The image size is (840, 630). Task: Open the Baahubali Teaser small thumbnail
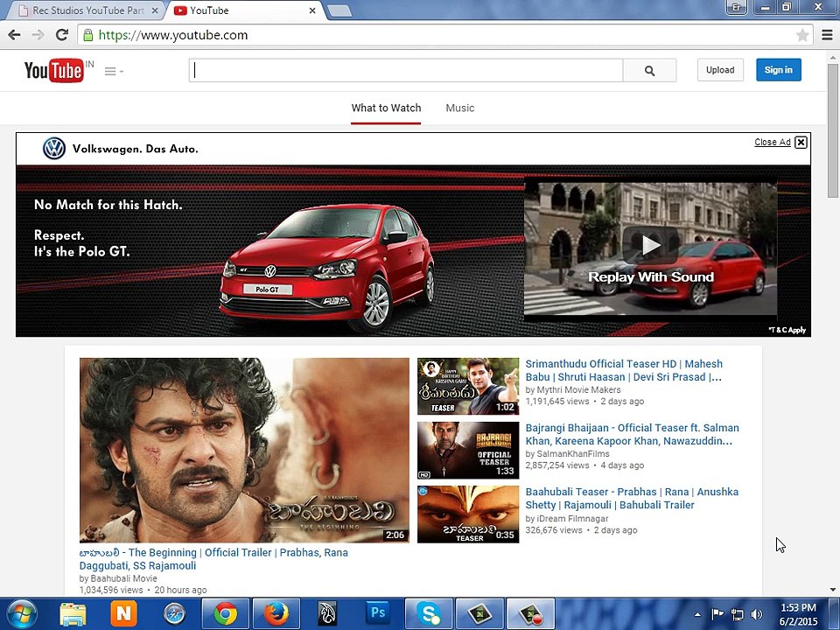coord(468,514)
